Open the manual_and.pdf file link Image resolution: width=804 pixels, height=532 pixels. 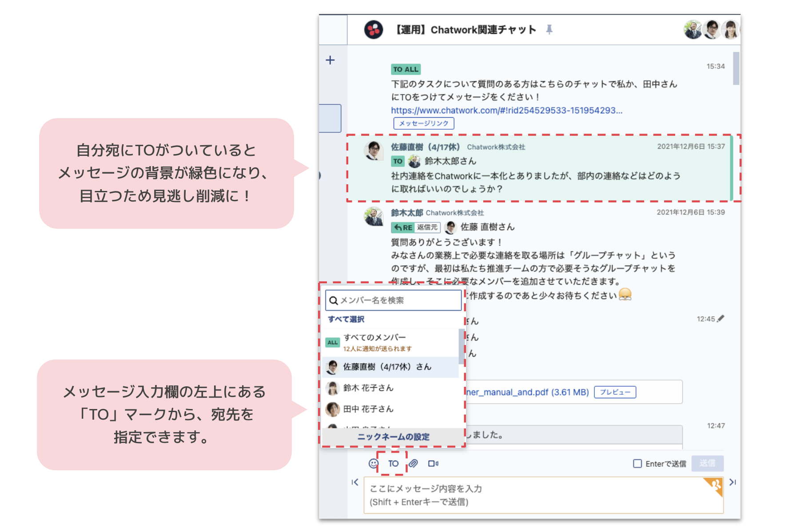527,392
